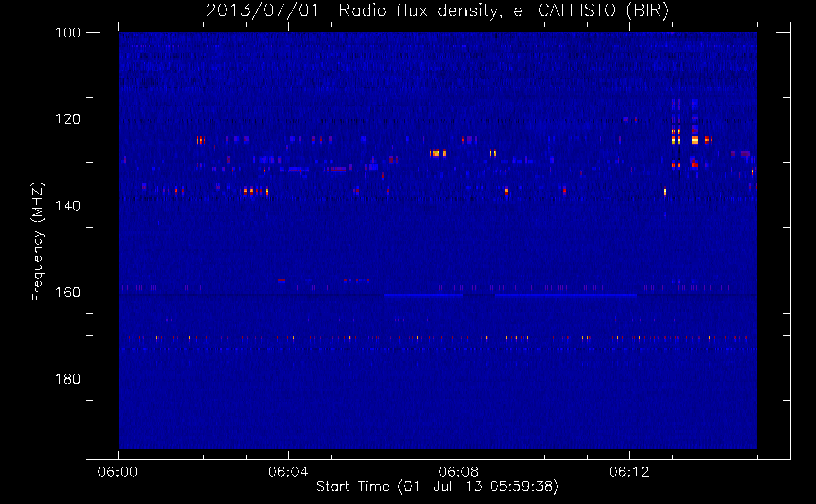Select the '180' frequency tick label
The height and width of the screenshot is (504, 816).
pos(68,379)
